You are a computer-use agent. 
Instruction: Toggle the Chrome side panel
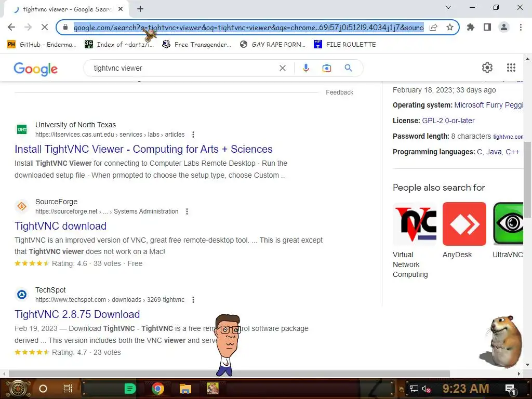click(487, 27)
